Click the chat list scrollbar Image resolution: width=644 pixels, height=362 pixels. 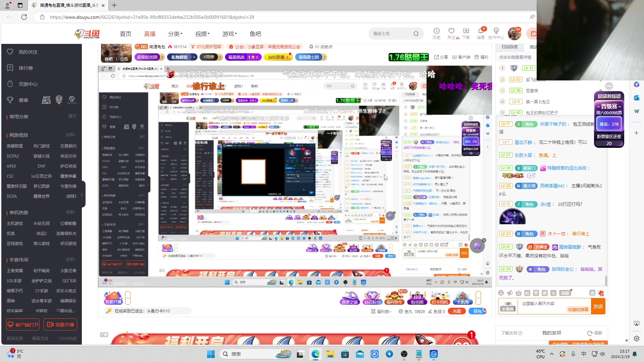[x=606, y=280]
